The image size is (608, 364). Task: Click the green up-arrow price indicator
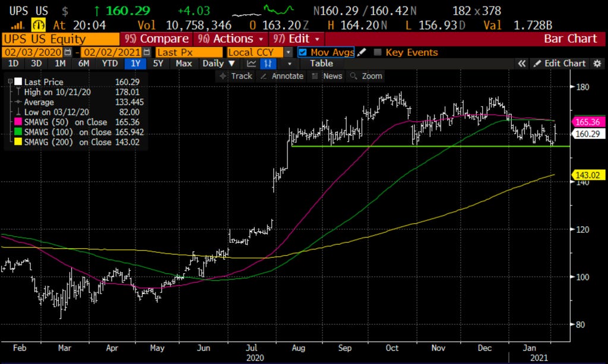(97, 11)
